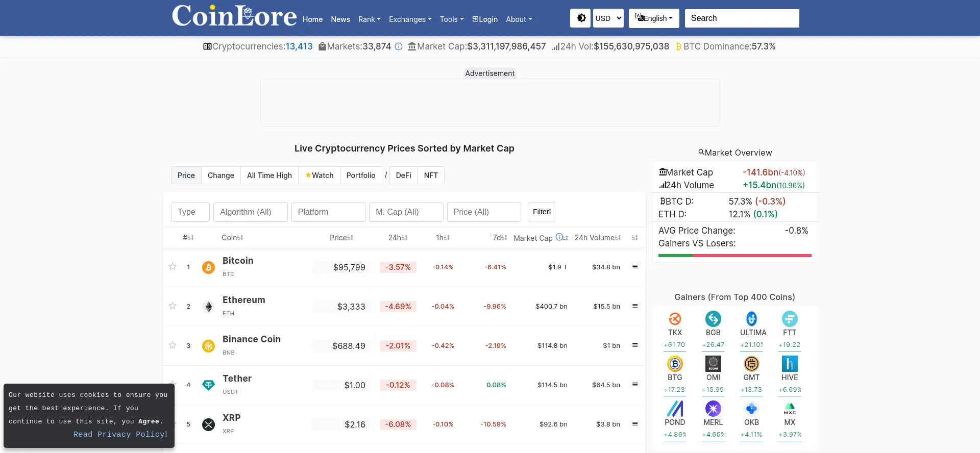Click the last column sort icon
Viewport: 980px width, 453px height.
[x=635, y=238]
